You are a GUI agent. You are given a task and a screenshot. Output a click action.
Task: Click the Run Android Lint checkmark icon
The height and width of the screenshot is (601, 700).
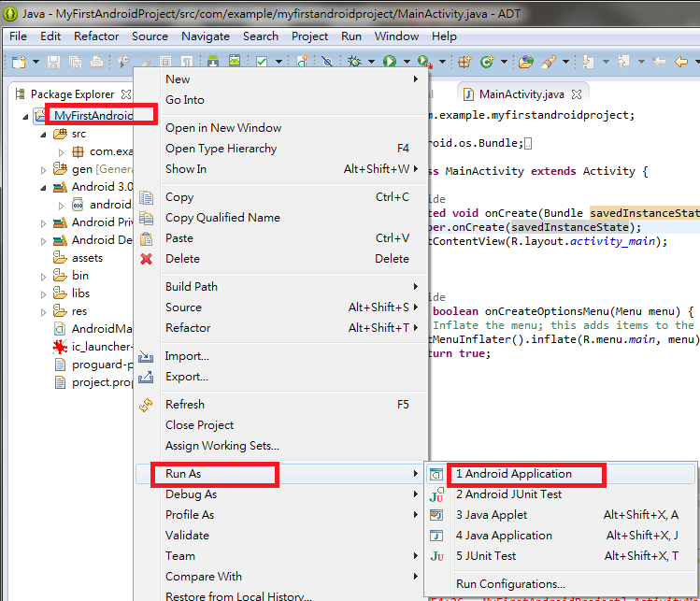(262, 62)
